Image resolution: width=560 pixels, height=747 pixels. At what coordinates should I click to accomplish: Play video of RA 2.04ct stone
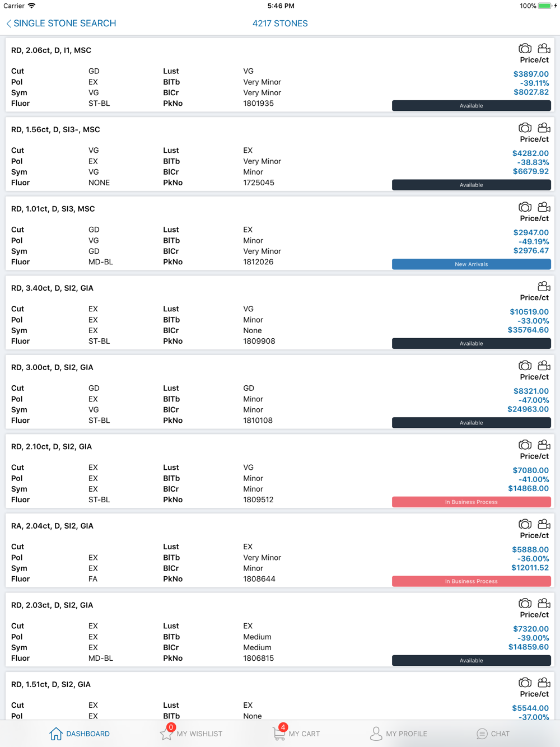click(544, 524)
